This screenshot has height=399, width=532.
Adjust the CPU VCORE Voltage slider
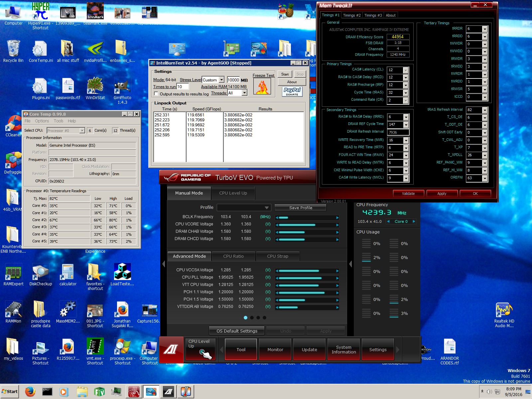point(307,225)
